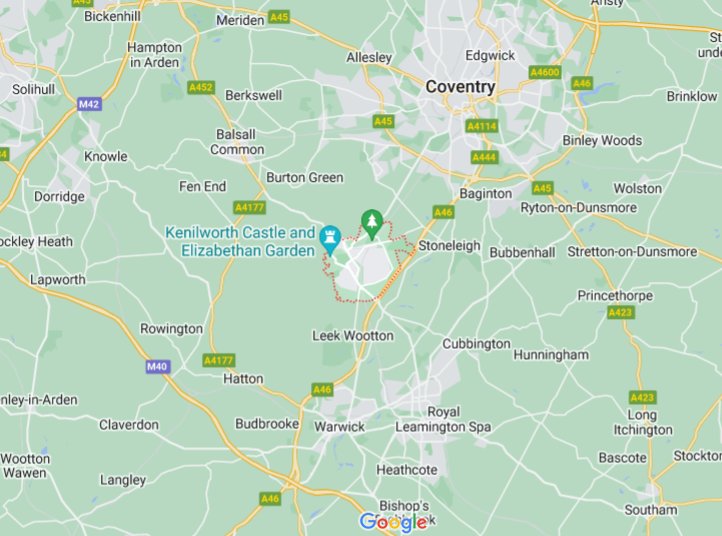722x536 pixels.
Task: Click the Kenilworth Castle blue marker pin
Action: [330, 239]
